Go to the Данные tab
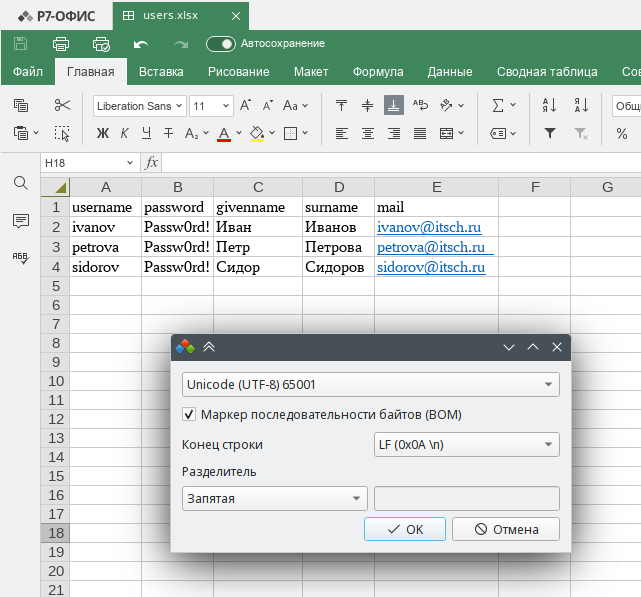 point(450,72)
